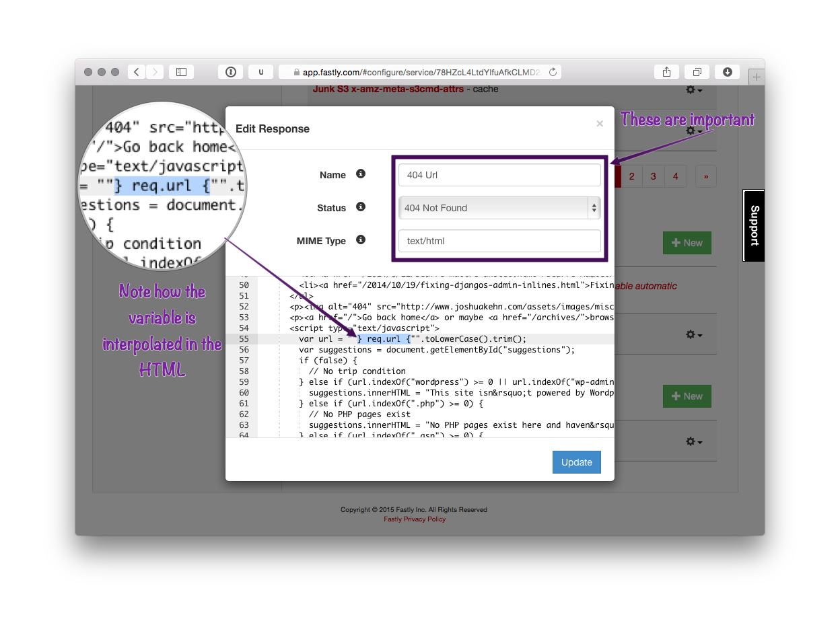Open a new tab with plus button
This screenshot has width=840, height=627.
click(x=757, y=77)
